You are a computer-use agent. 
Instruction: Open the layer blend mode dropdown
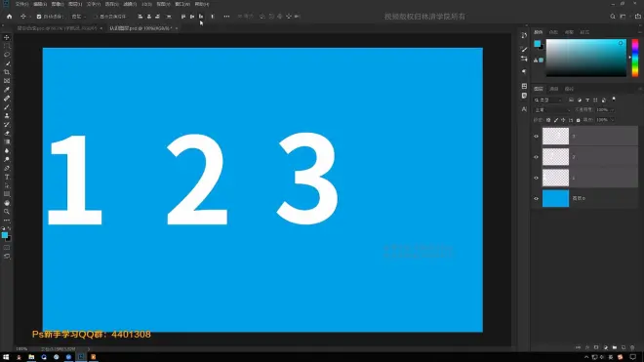click(x=552, y=110)
